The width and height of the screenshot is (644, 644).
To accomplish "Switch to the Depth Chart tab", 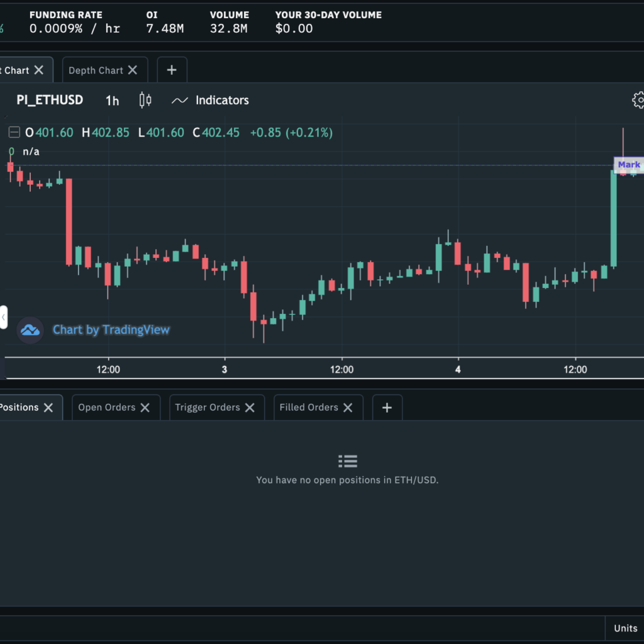I will click(94, 69).
